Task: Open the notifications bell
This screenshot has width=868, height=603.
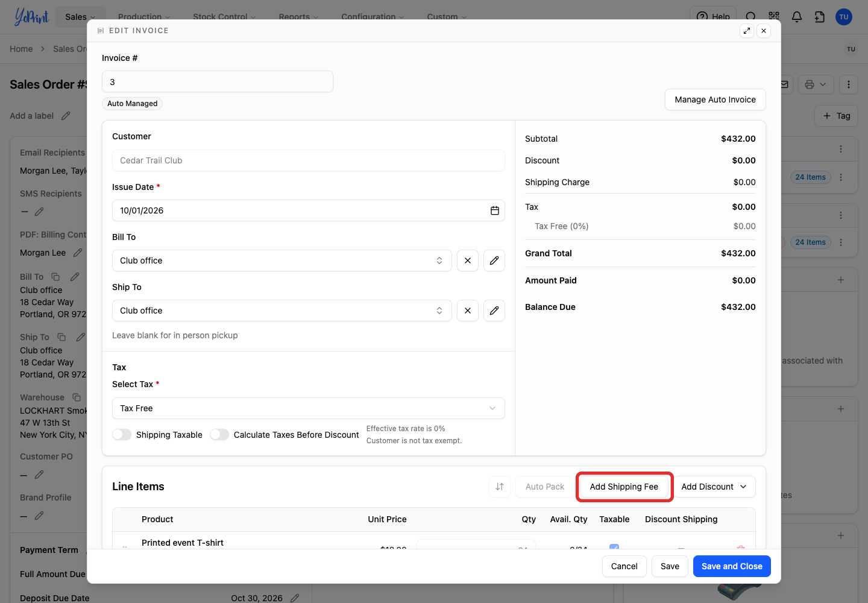Action: [797, 17]
